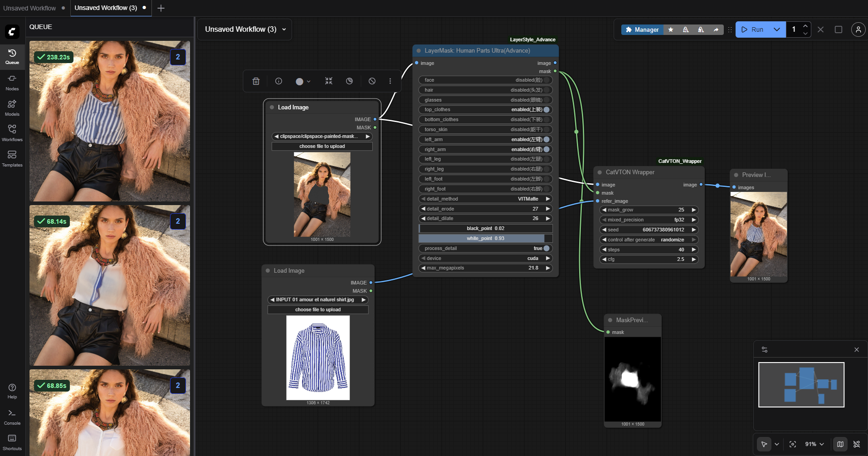
Task: Open the Models sidebar panel
Action: pyautogui.click(x=12, y=108)
